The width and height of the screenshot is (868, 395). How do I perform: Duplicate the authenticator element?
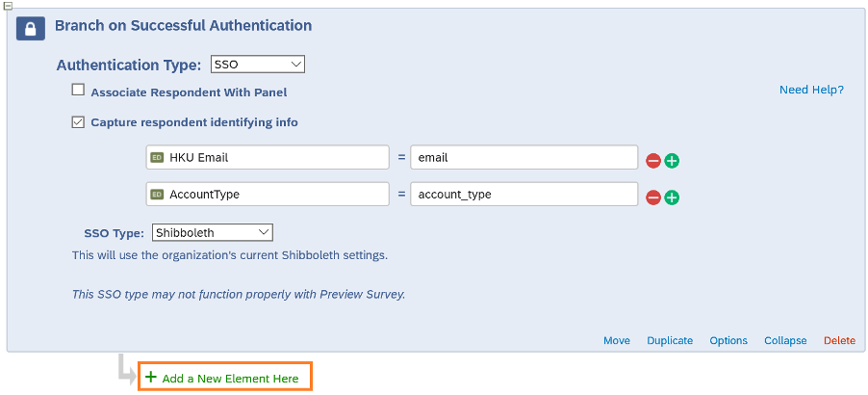tap(670, 340)
